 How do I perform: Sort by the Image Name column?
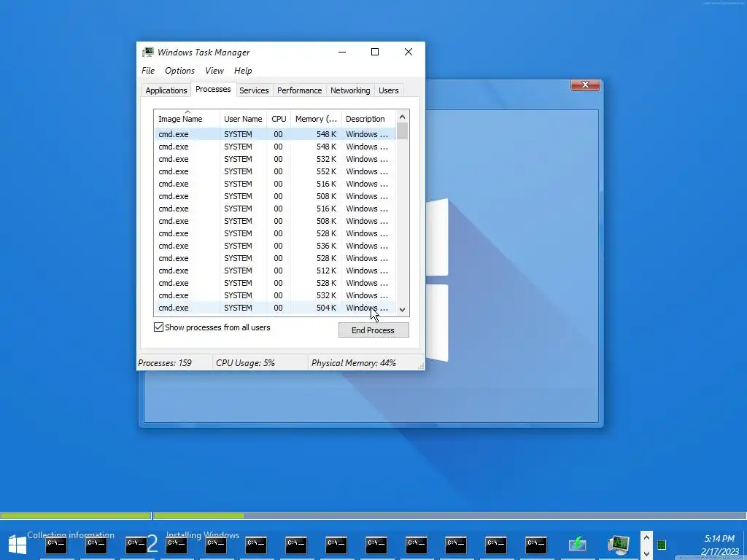point(187,119)
